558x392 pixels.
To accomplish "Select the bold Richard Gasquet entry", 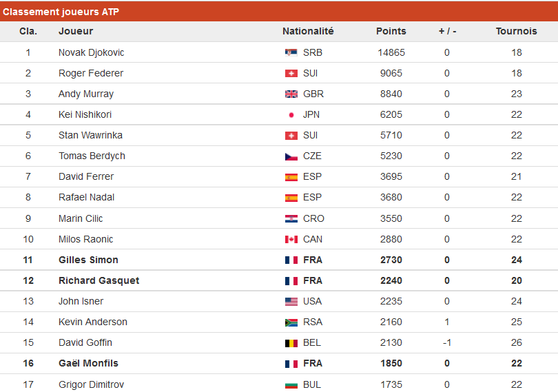I will coord(99,280).
